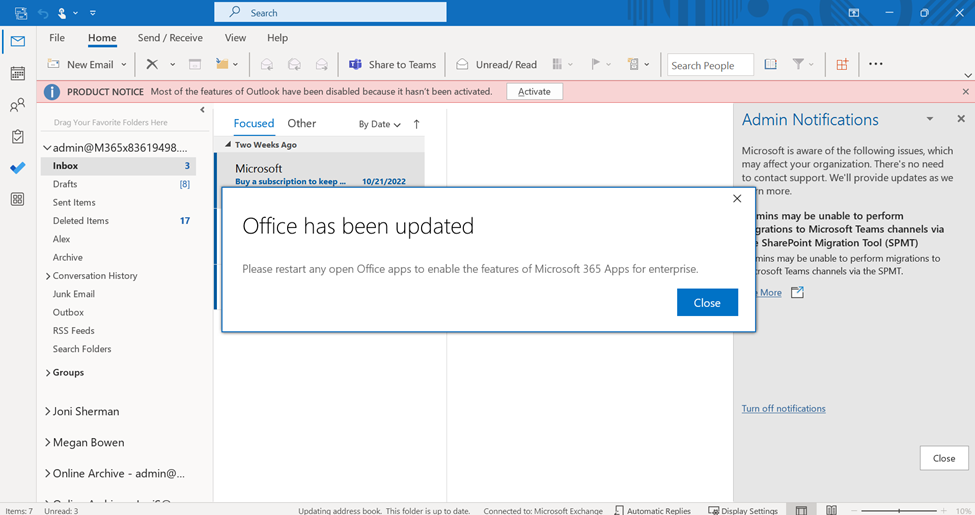Click the Forward icon in the ribbon
975x515 pixels.
point(321,64)
